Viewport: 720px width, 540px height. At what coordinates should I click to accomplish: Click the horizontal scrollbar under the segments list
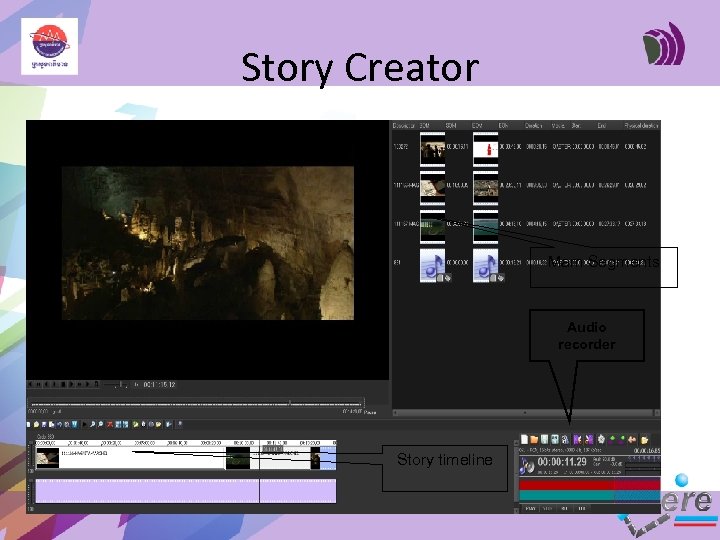coord(526,412)
